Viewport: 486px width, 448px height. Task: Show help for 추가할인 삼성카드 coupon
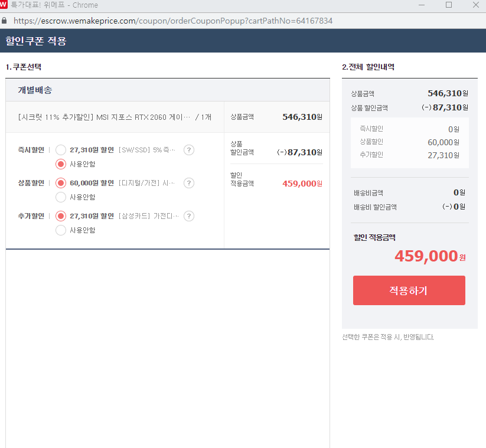pyautogui.click(x=189, y=216)
